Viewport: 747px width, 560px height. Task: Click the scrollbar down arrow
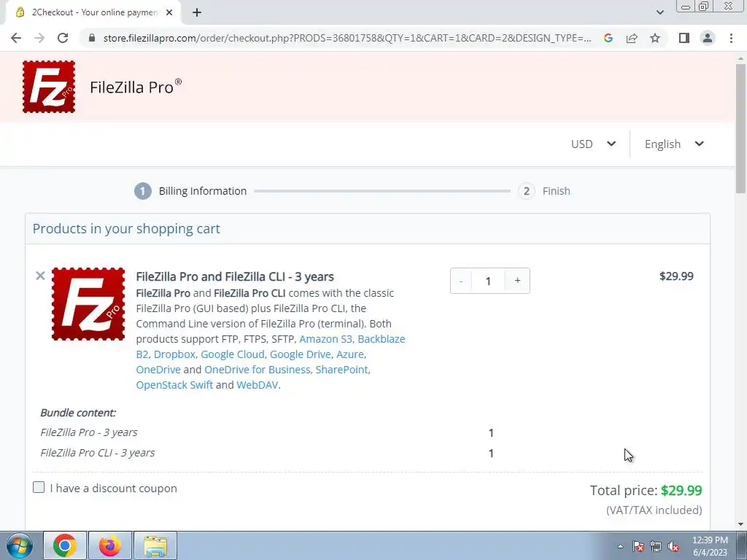coord(740,524)
